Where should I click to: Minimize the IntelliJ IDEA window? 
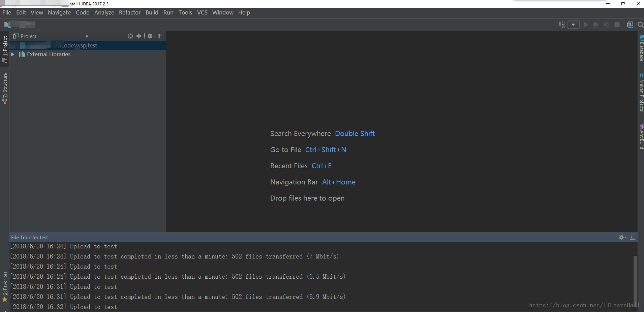pyautogui.click(x=608, y=3)
